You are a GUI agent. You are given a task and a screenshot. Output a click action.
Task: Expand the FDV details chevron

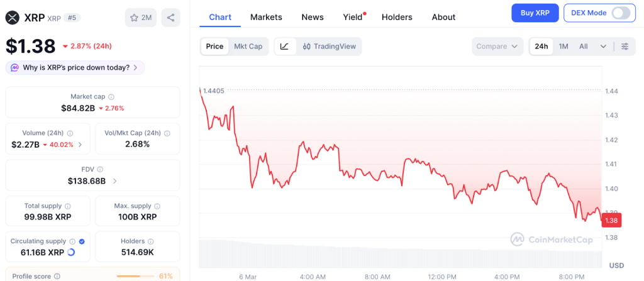tap(114, 181)
